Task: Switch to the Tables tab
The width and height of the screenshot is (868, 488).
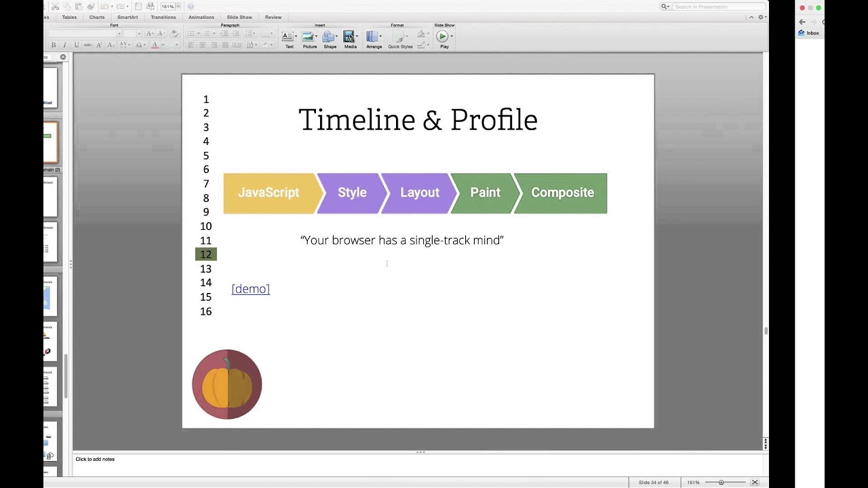Action: point(69,17)
